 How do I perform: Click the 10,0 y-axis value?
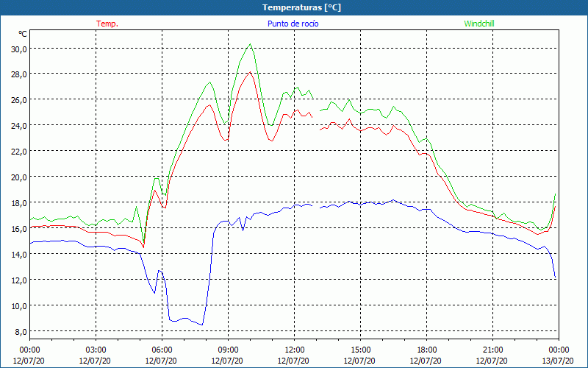pos(19,305)
